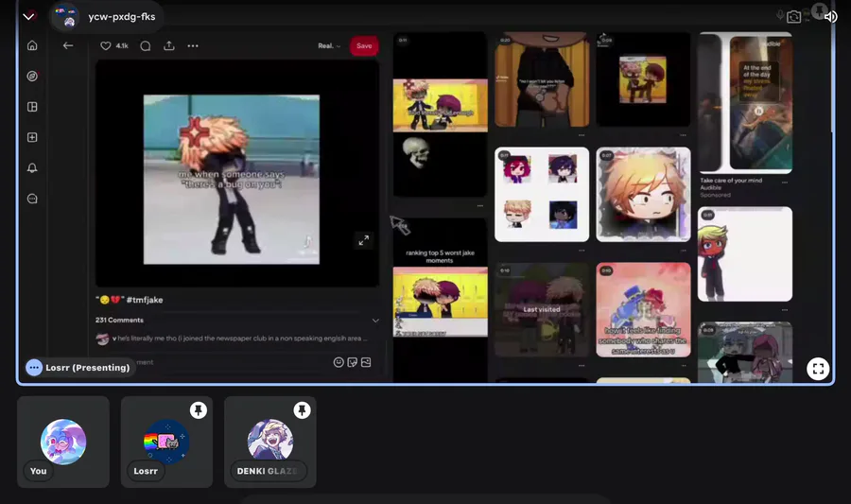Click the Losr (Presenting) label
The image size is (851, 504).
coord(87,367)
